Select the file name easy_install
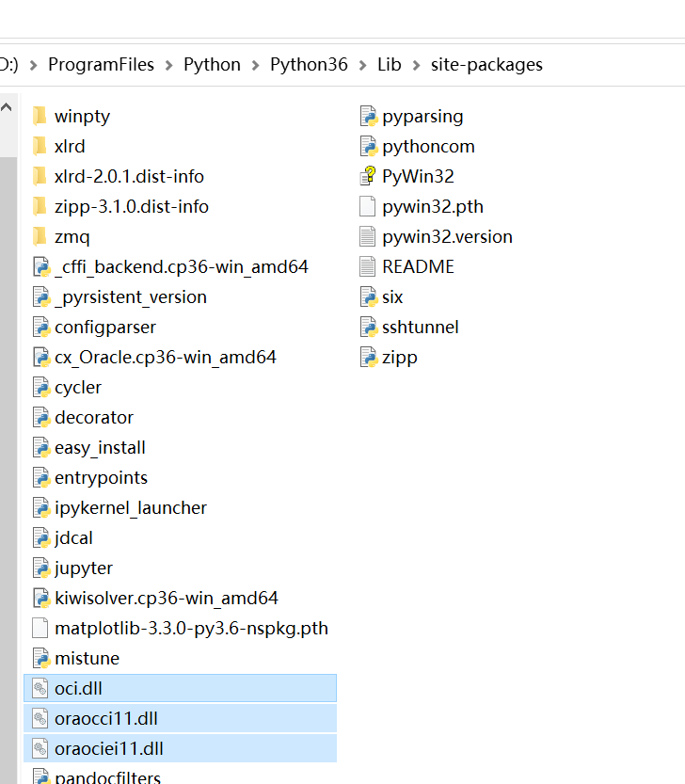Screen dimensions: 685x784 pyautogui.click(x=100, y=447)
